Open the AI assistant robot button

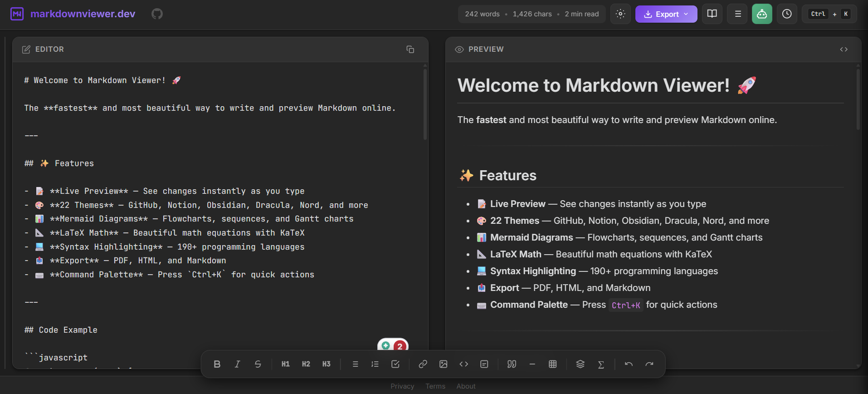coord(762,14)
